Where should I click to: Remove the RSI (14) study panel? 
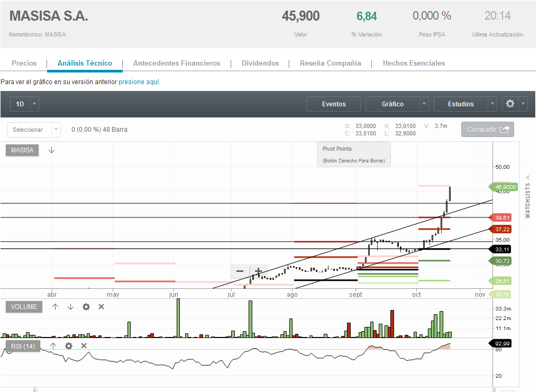point(84,346)
